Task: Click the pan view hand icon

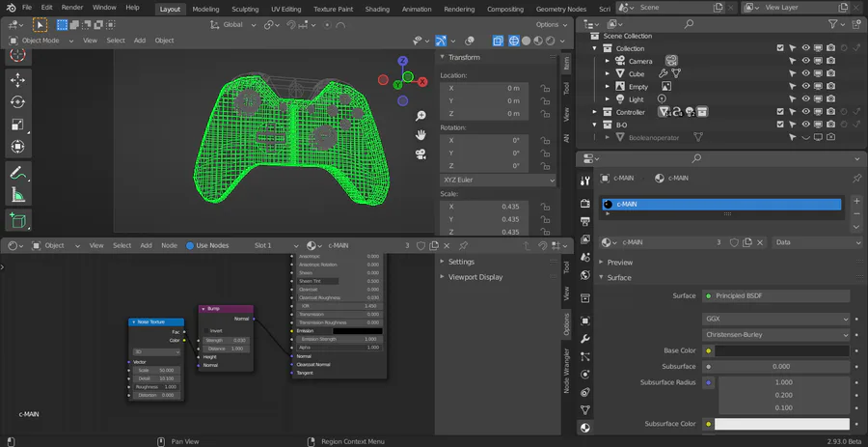Action: tap(420, 134)
